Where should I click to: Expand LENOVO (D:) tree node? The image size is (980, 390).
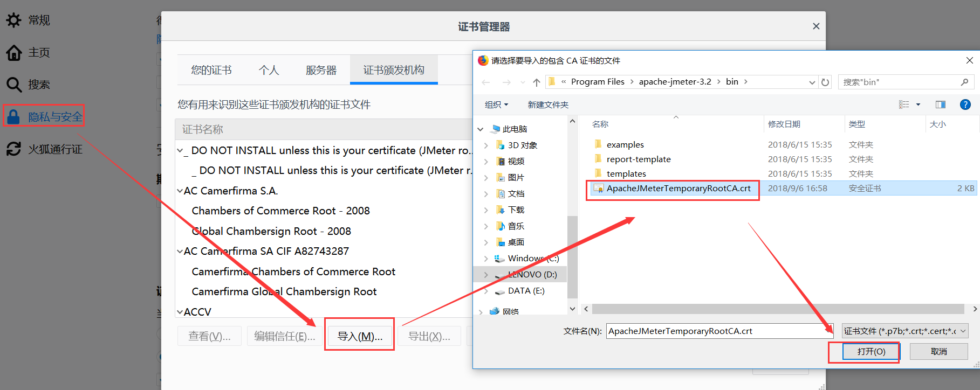coord(486,275)
